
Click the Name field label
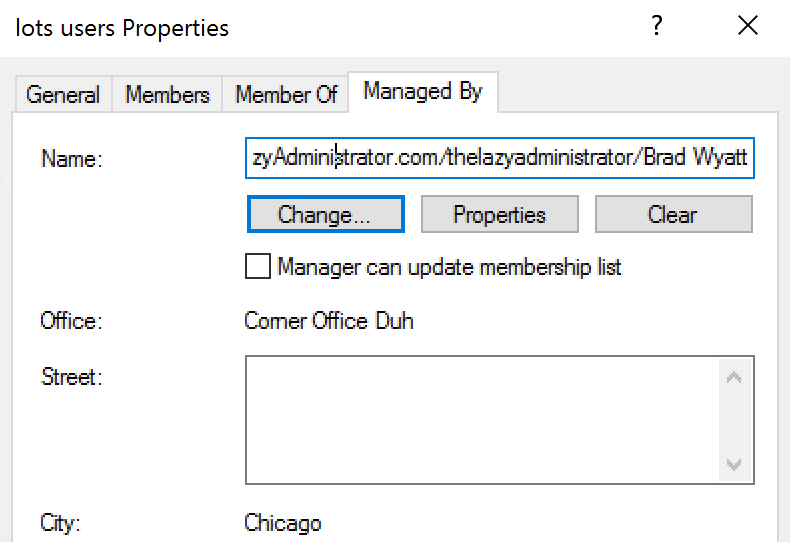72,159
